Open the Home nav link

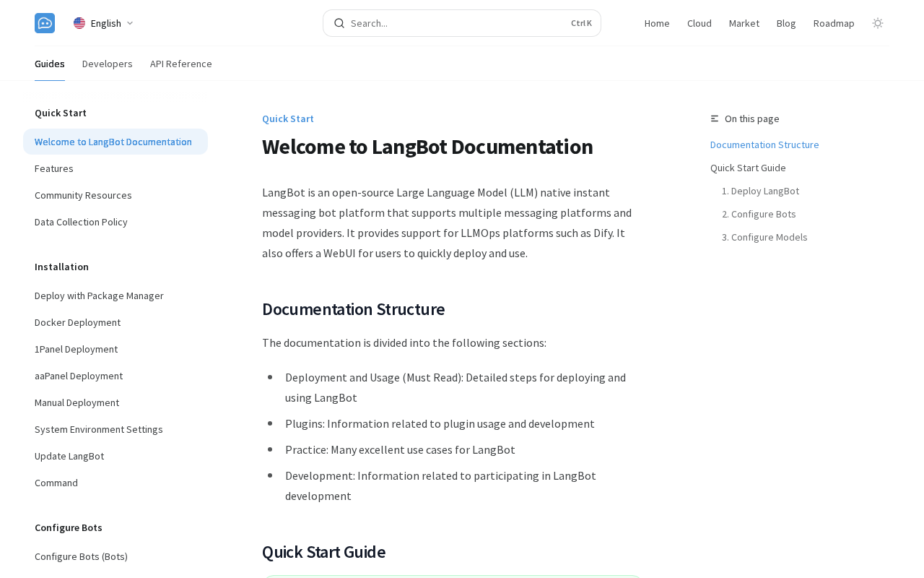(657, 23)
